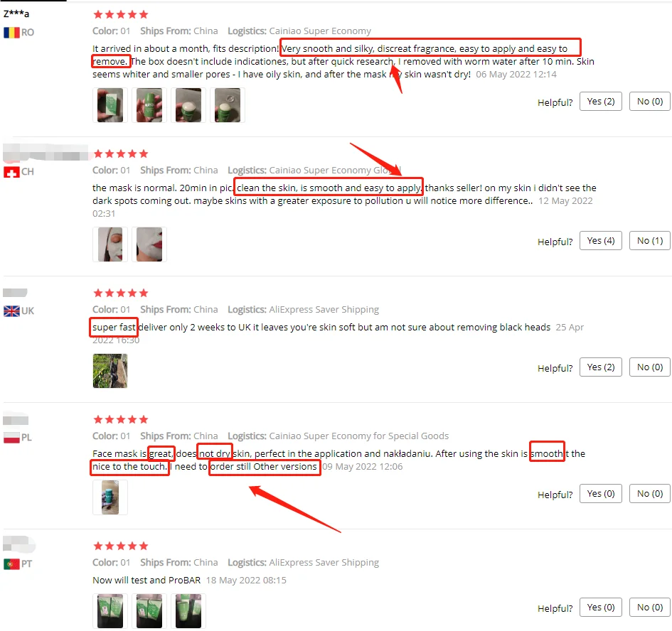Click the Portugal flag icon
Image resolution: width=672 pixels, height=631 pixels.
point(11,563)
